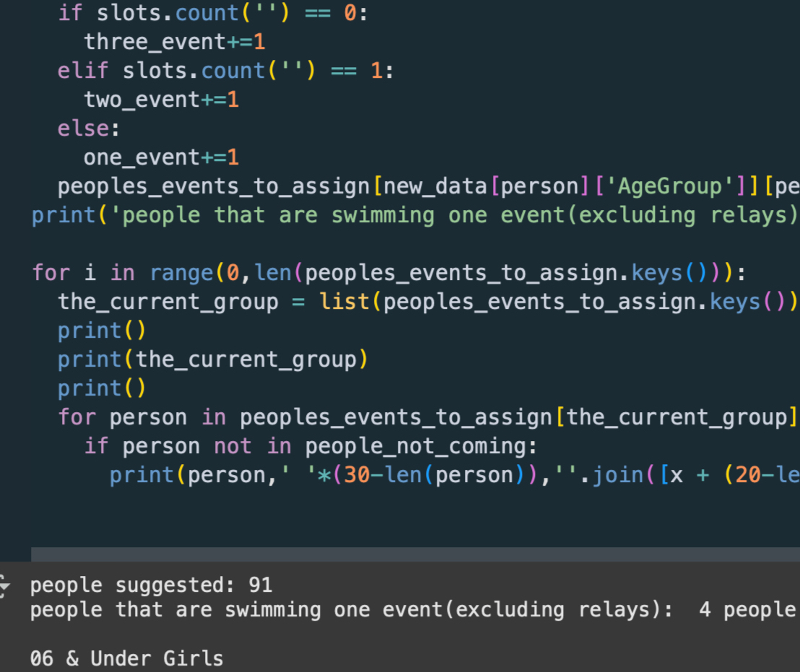Click 'list' in the_current_group assignment
This screenshot has width=800, height=672.
tap(345, 302)
